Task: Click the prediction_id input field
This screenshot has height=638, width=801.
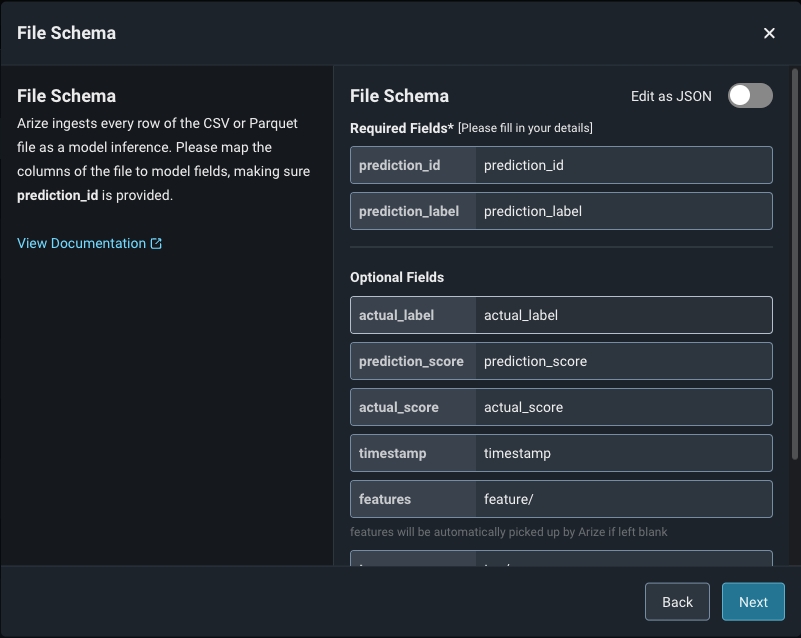Action: tap(623, 165)
